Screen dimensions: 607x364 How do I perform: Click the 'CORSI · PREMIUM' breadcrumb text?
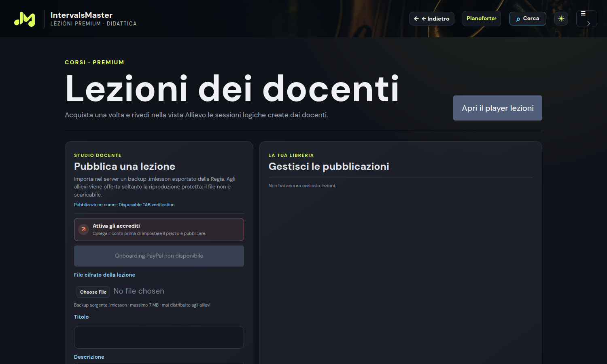94,62
